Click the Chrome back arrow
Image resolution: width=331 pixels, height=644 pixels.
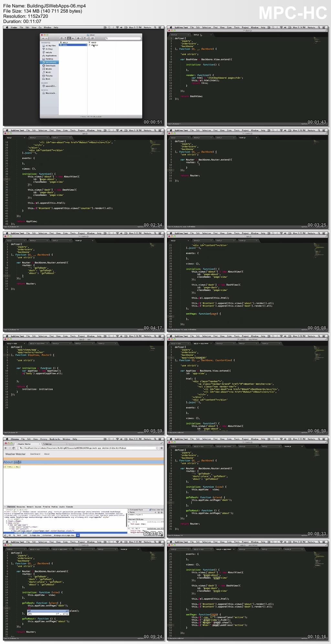[x=5, y=448]
